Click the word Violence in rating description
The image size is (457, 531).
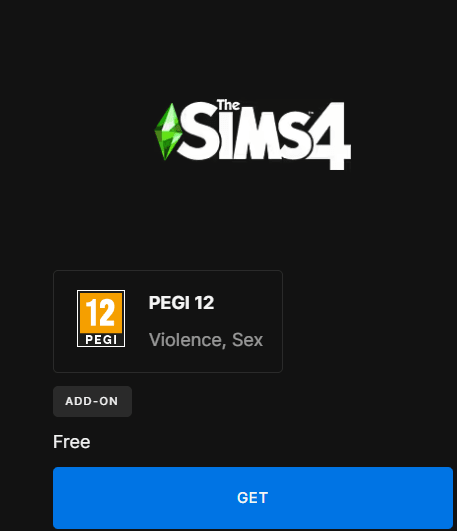pos(186,340)
